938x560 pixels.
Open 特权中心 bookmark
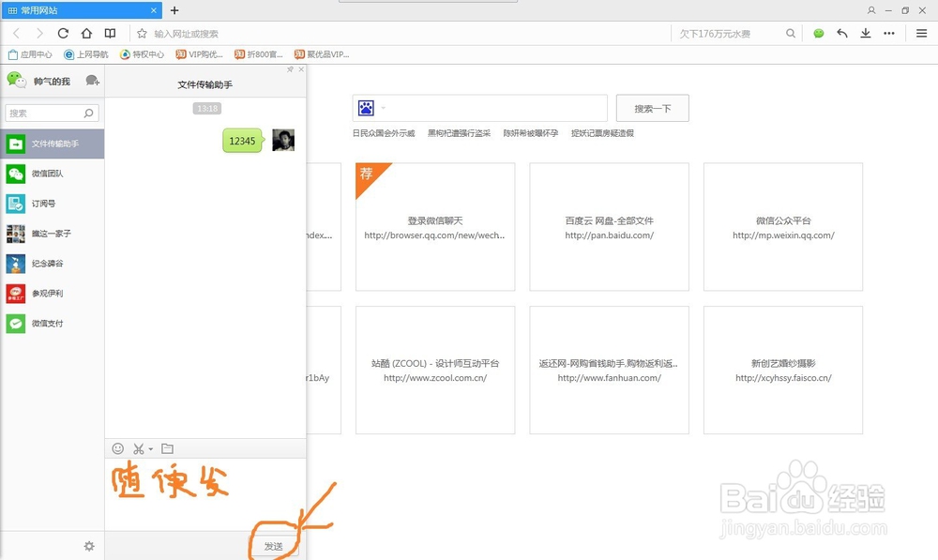(x=142, y=54)
